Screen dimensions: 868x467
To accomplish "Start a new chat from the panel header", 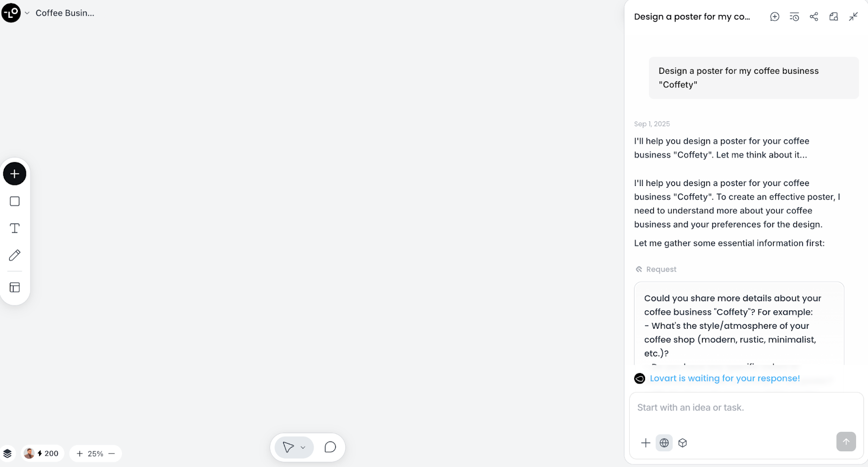I will [774, 16].
